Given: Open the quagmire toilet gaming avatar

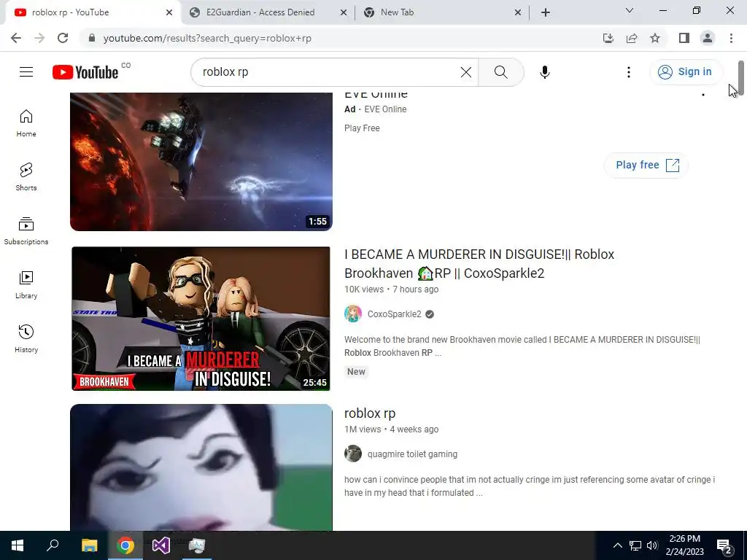Looking at the screenshot, I should pyautogui.click(x=353, y=454).
